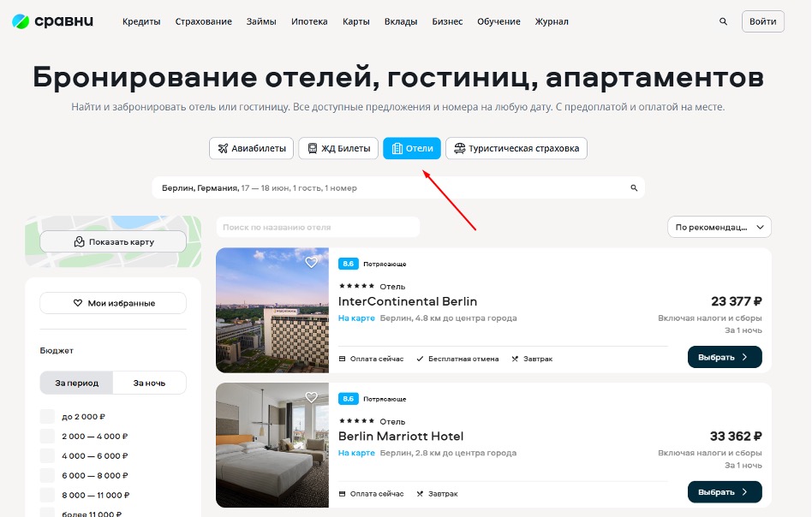This screenshot has width=812, height=517.
Task: Open Мои избранные favorites list
Action: click(x=113, y=303)
